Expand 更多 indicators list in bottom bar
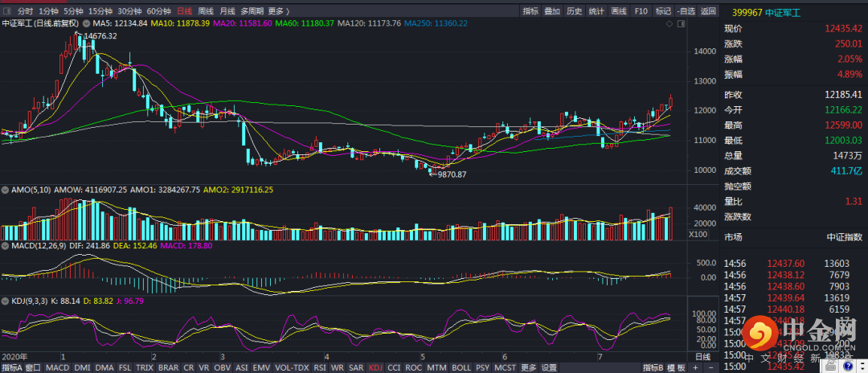 (x=528, y=367)
